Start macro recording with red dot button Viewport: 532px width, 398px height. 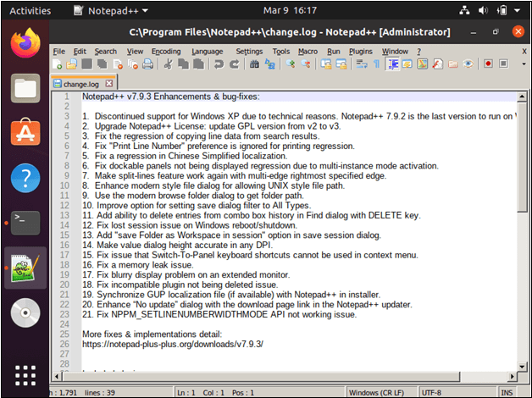pos(488,64)
